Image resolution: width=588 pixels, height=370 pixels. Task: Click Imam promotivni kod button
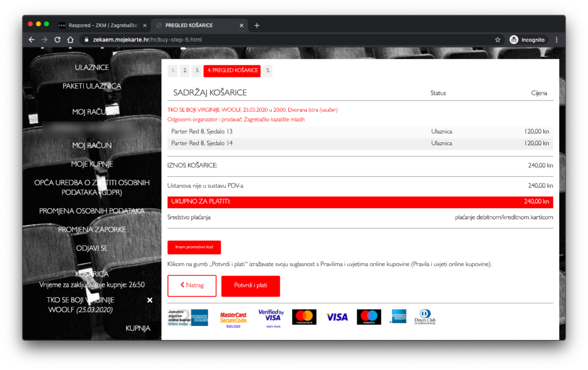click(194, 247)
